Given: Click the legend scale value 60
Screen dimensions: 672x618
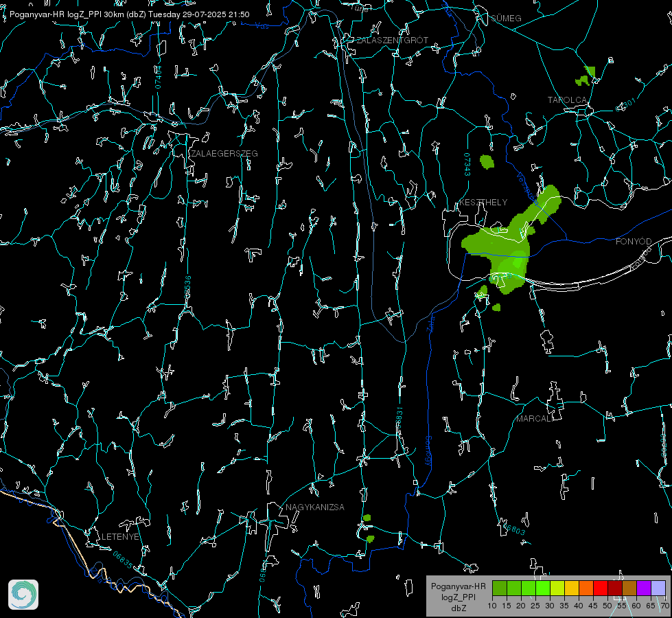Looking at the screenshot, I should pos(636,606).
